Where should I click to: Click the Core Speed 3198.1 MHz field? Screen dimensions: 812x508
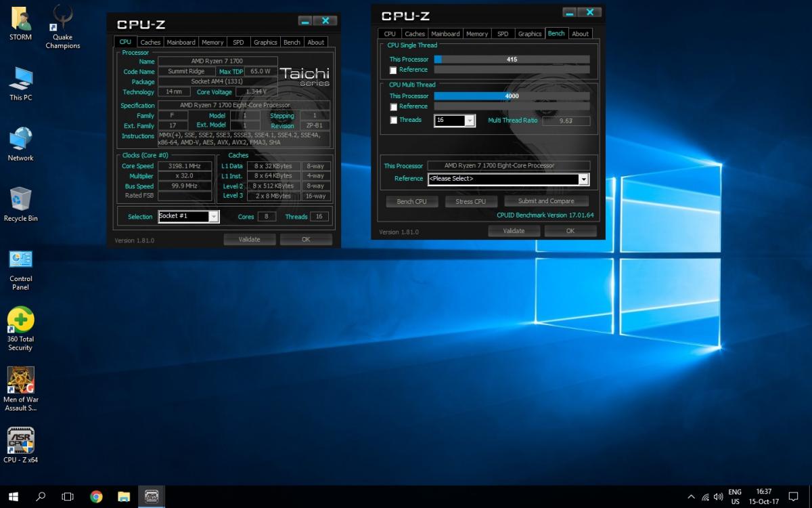click(x=185, y=166)
